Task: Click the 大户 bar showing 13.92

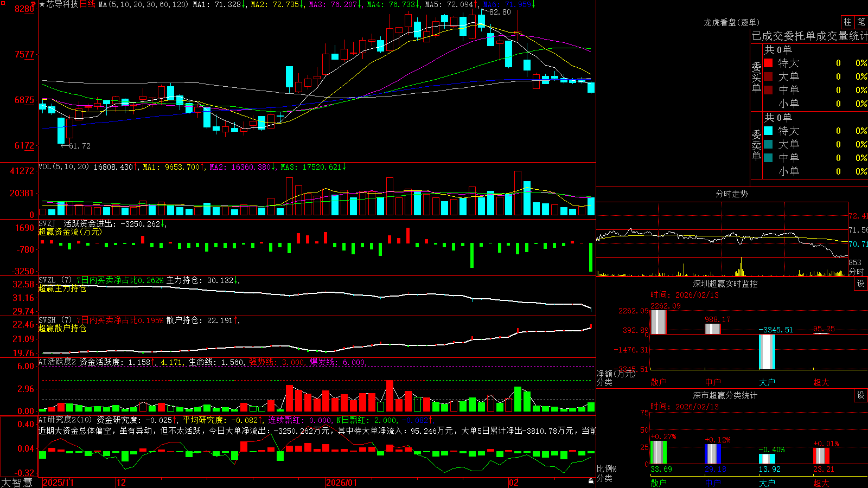Action: click(x=767, y=459)
